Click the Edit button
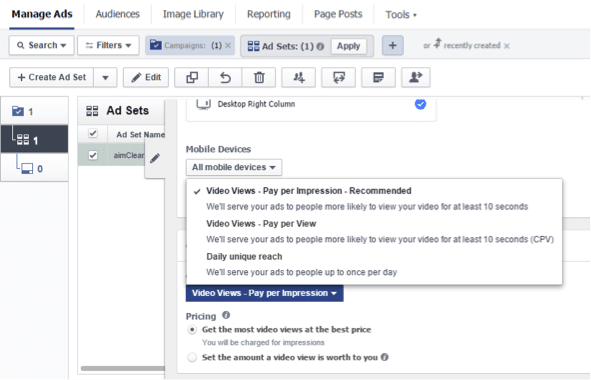 point(146,77)
